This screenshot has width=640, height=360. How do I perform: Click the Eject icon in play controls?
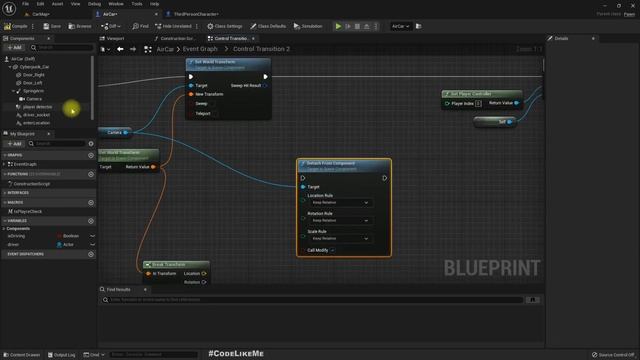click(367, 26)
